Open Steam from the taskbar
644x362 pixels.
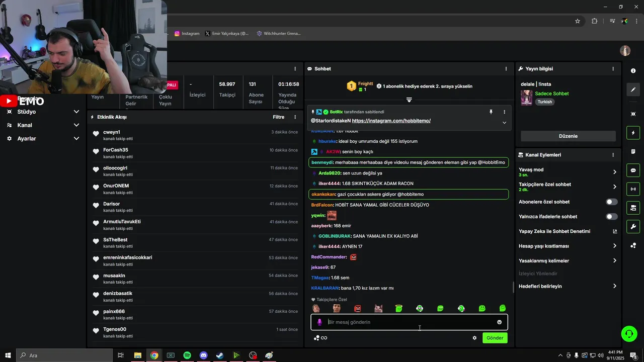pyautogui.click(x=220, y=355)
